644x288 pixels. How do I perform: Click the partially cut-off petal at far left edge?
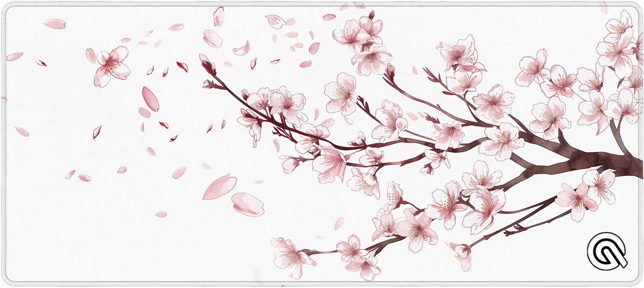coord(3,99)
